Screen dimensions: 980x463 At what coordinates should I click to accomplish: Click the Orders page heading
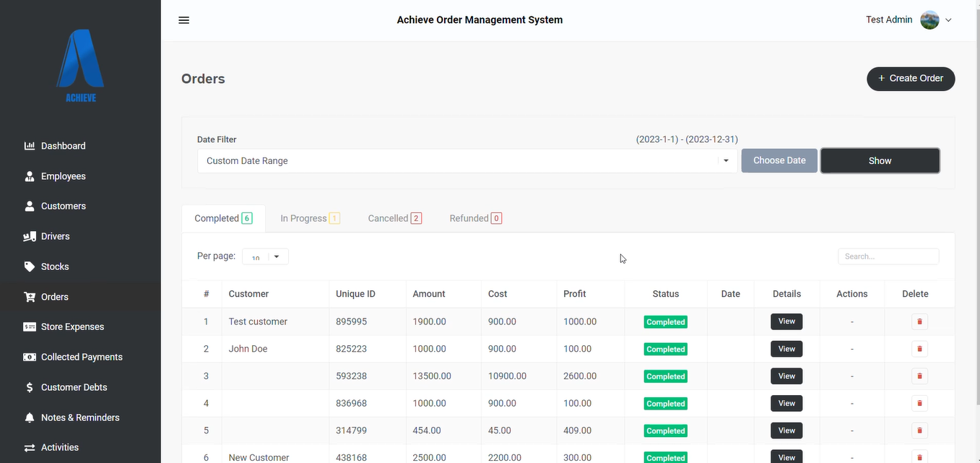point(203,79)
